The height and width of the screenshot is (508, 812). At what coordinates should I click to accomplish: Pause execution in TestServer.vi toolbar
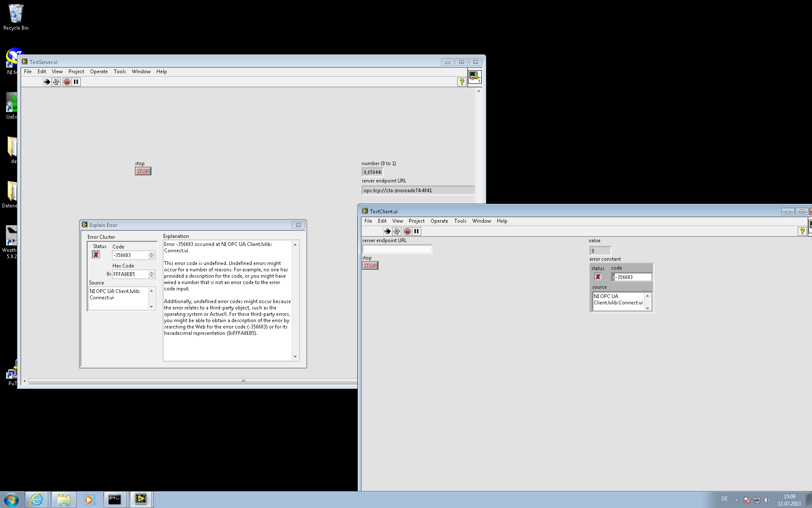coord(76,82)
